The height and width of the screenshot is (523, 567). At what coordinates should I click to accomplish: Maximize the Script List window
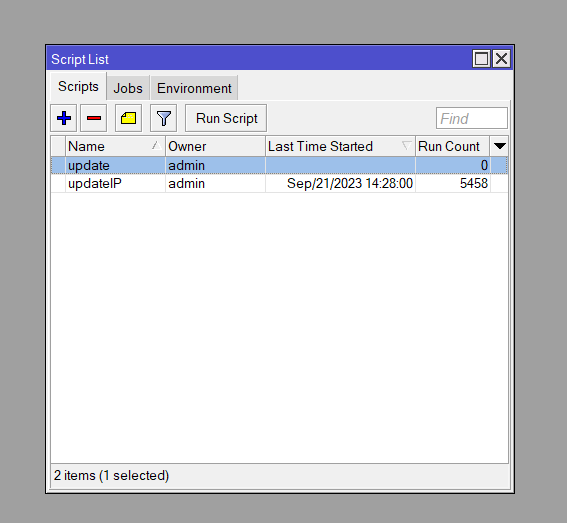click(x=481, y=59)
